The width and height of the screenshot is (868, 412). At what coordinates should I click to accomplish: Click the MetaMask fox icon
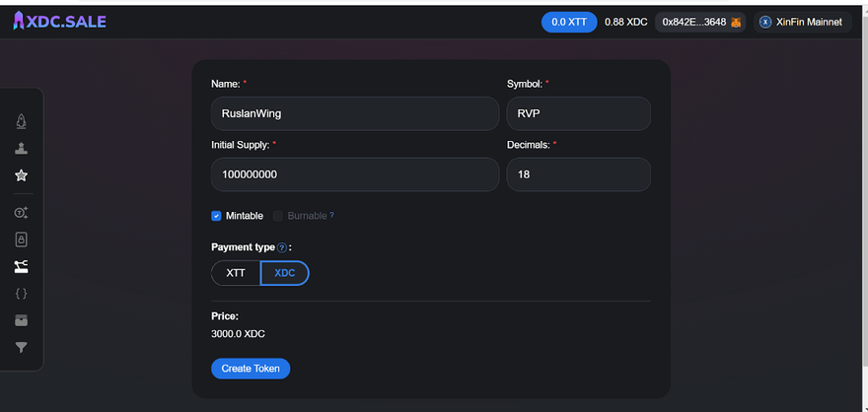pyautogui.click(x=735, y=22)
